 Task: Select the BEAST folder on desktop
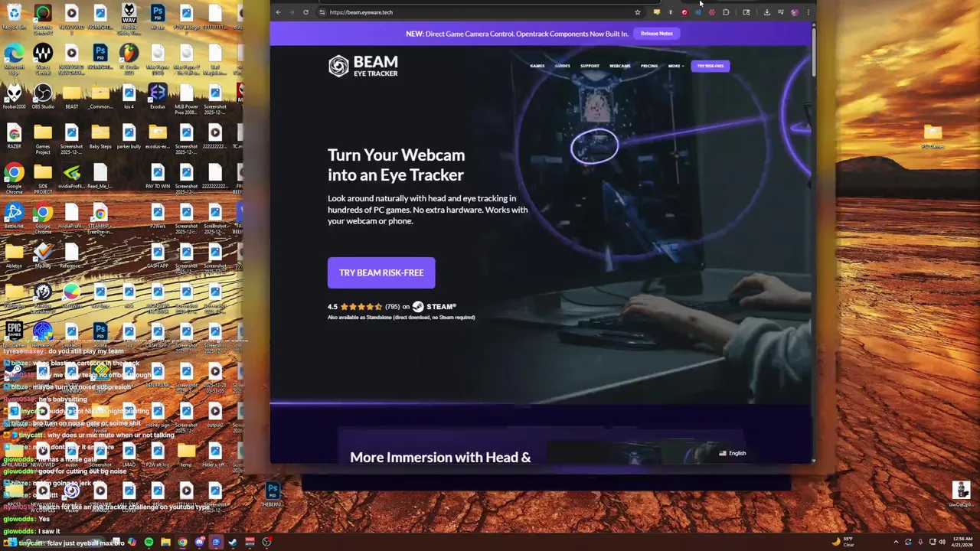[71, 97]
